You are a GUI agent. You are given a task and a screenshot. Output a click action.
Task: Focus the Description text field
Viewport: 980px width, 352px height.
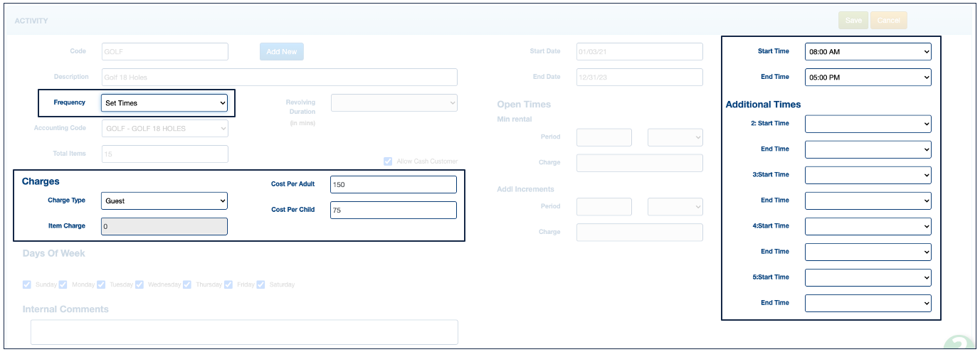pyautogui.click(x=279, y=77)
